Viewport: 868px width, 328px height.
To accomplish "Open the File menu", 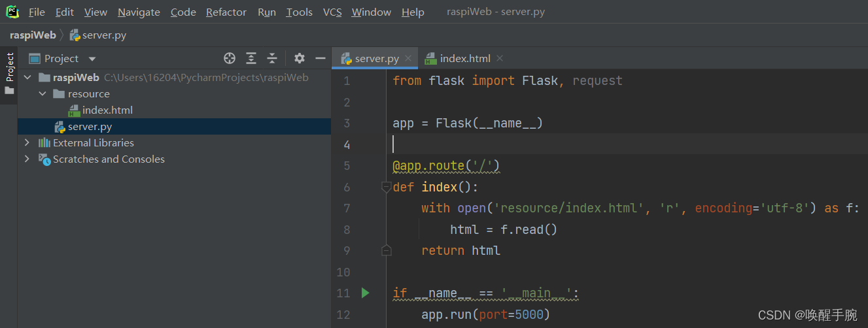I will [37, 12].
